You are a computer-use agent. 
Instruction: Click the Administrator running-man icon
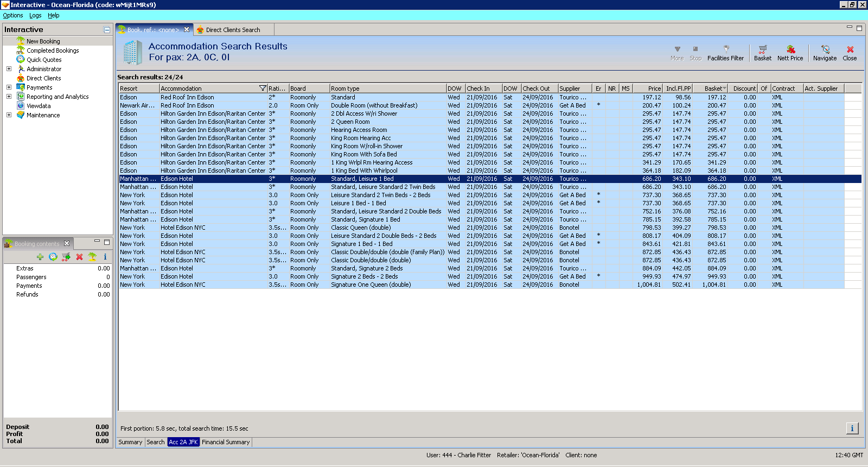click(21, 68)
